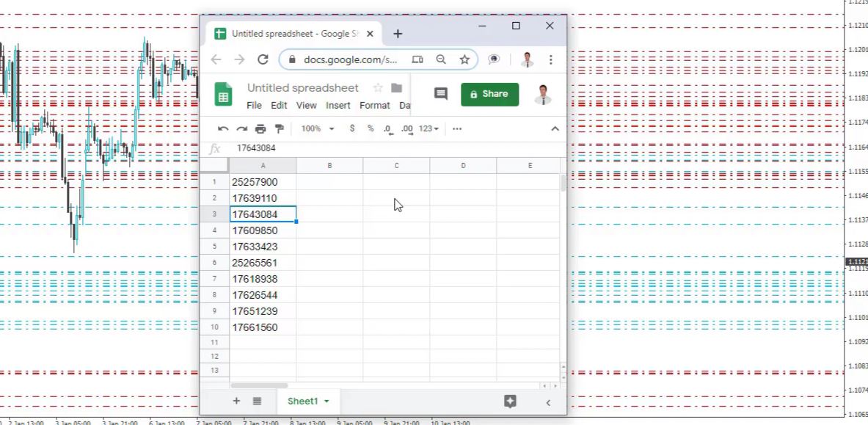Open the Print dialog
The height and width of the screenshot is (425, 868).
260,128
